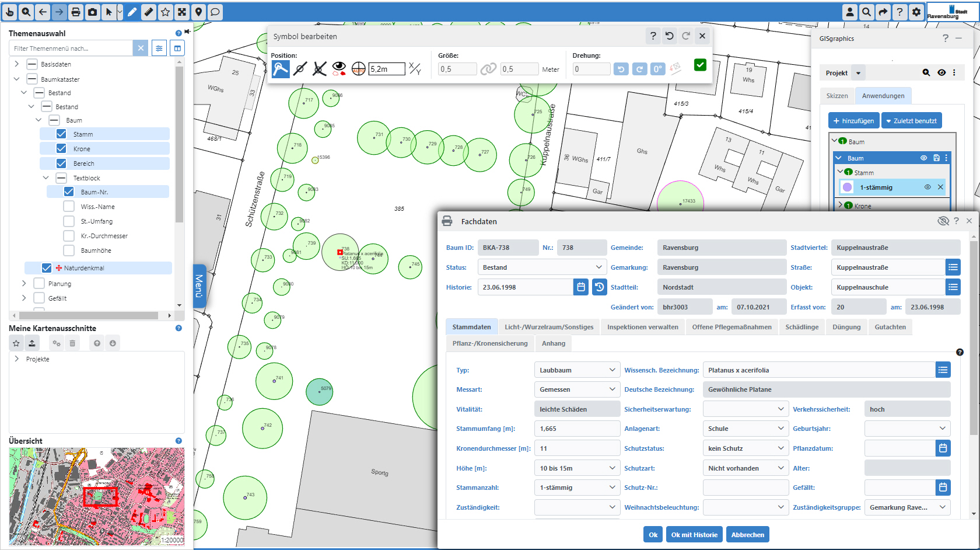
Task: Click the rotate left icon under Drehung
Action: click(621, 68)
